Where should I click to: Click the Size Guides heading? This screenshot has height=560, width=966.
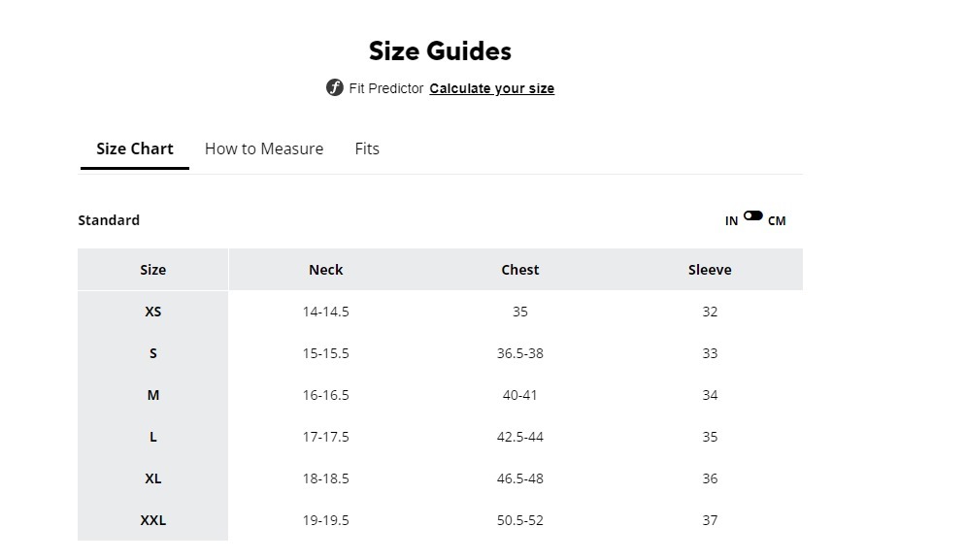tap(440, 51)
